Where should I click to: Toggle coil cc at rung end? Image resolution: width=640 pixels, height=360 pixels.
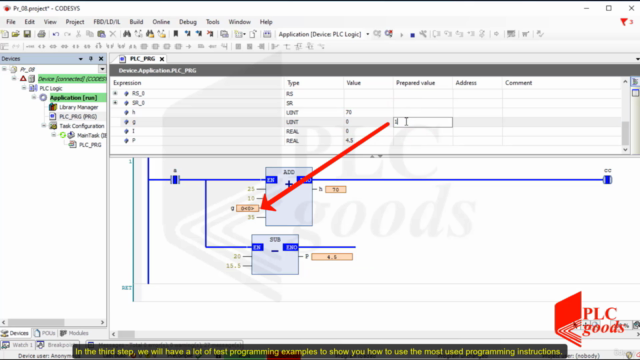pyautogui.click(x=607, y=180)
